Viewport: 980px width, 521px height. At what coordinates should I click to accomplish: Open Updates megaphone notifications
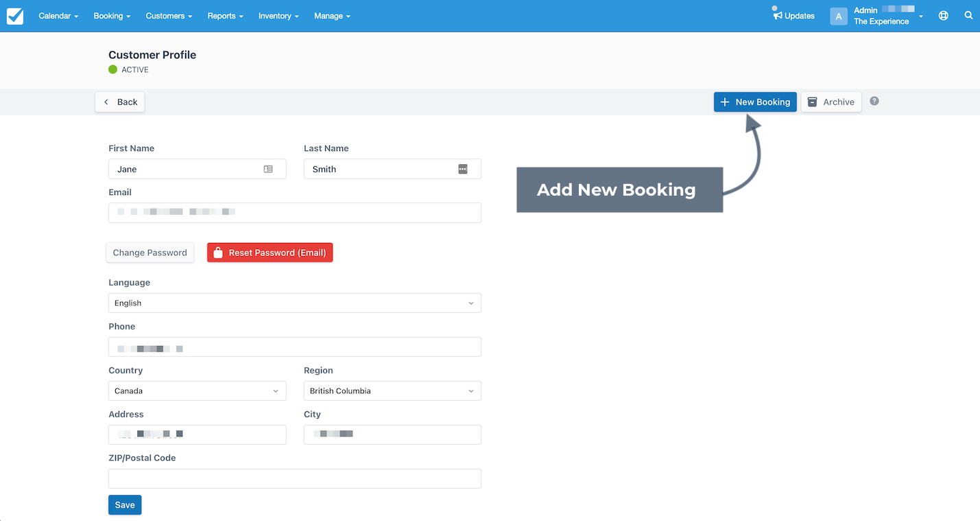click(x=793, y=15)
